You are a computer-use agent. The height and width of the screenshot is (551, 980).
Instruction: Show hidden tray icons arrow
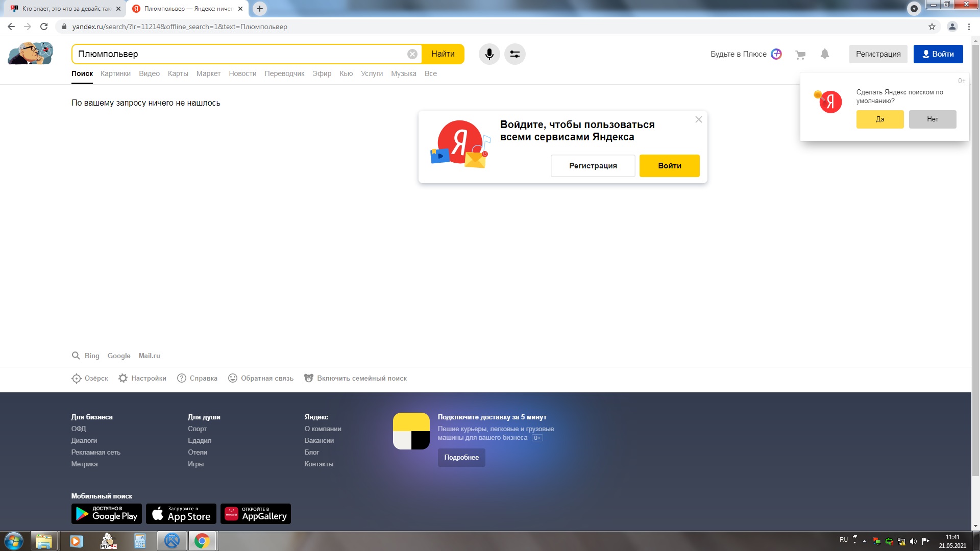(864, 541)
